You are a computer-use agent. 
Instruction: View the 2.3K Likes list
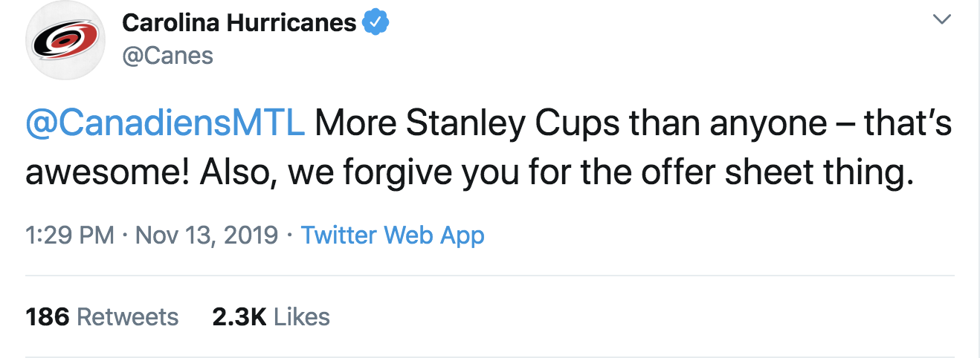click(271, 317)
